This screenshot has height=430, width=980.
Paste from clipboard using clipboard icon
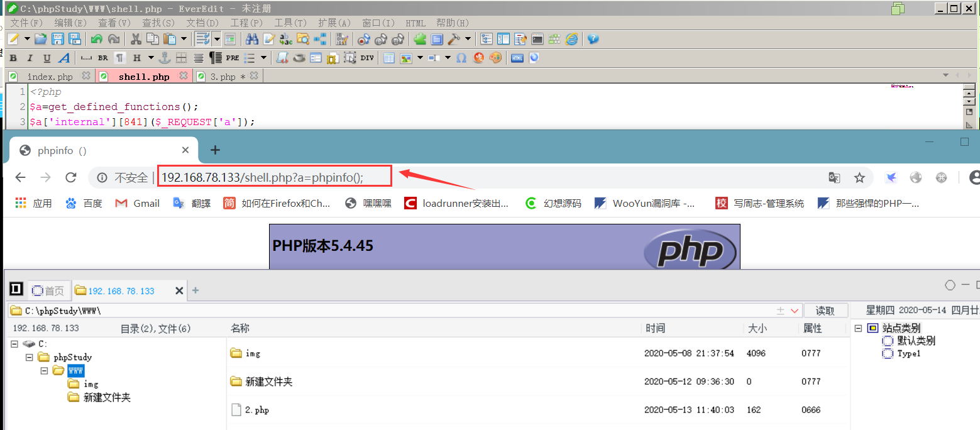(x=169, y=39)
